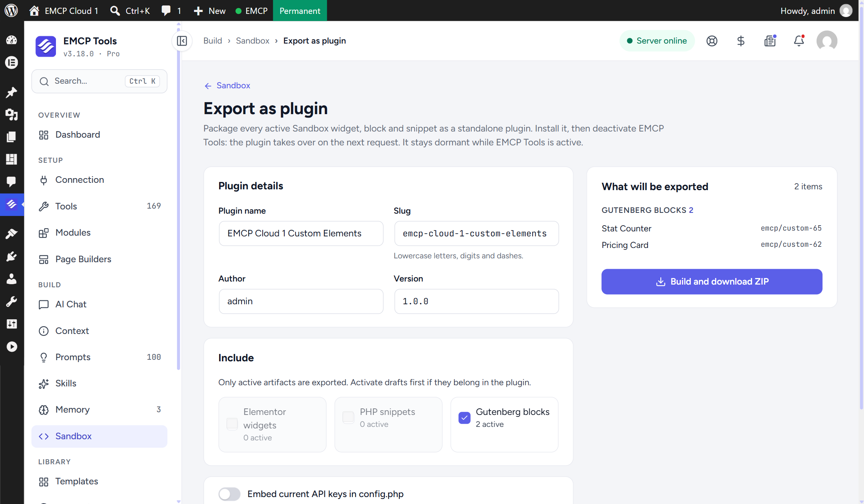This screenshot has width=864, height=504.
Task: Open Appearance brush icon in WP sidebar
Action: pyautogui.click(x=12, y=234)
